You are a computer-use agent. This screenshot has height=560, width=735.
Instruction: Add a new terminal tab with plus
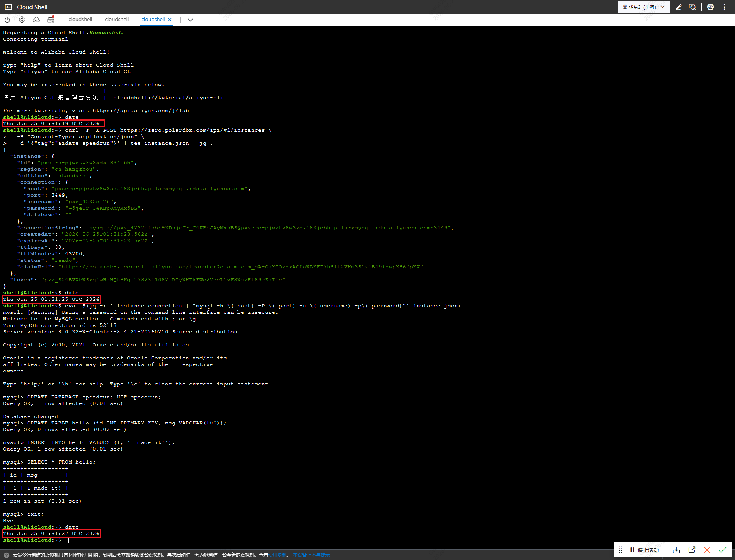click(x=181, y=20)
